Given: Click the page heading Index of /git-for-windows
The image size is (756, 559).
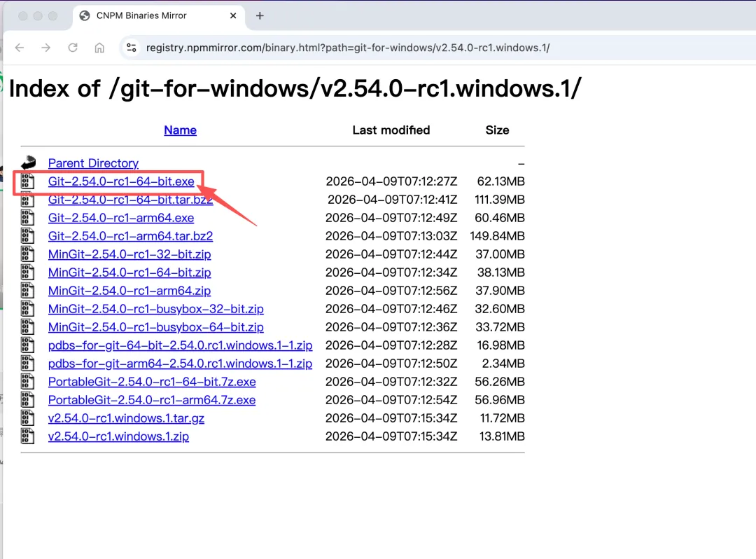Looking at the screenshot, I should [295, 89].
